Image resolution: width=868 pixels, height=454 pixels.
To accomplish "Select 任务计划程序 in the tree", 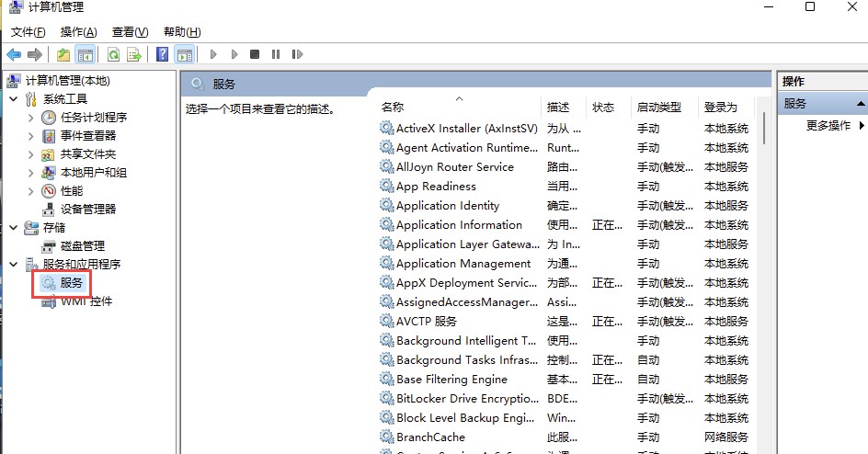I will [94, 118].
